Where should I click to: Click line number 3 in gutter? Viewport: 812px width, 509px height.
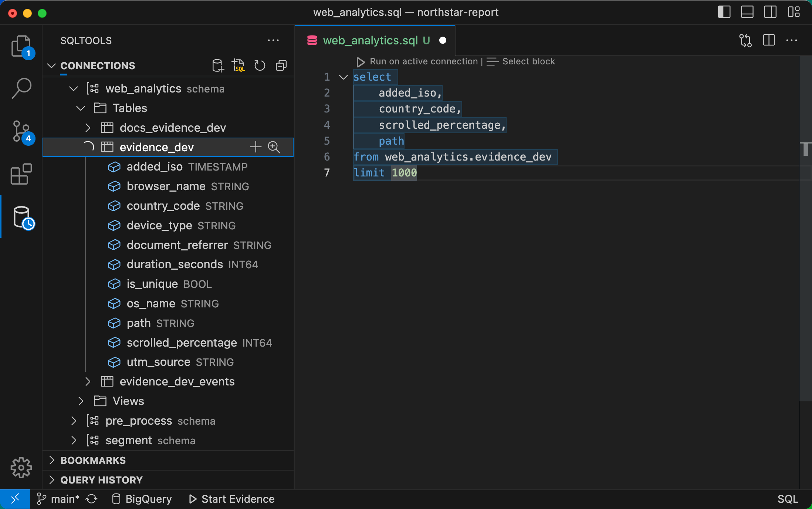coord(327,109)
